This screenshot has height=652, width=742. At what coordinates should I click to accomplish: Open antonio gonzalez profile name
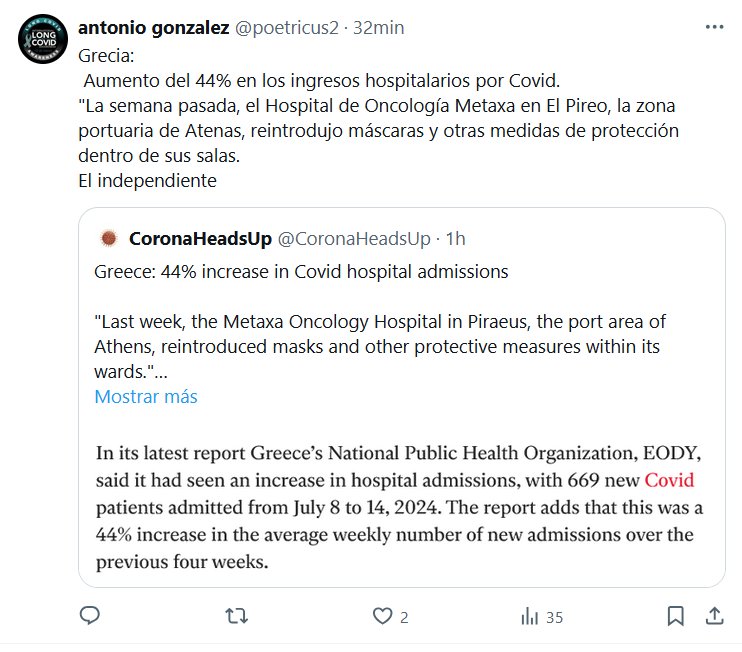(x=153, y=27)
